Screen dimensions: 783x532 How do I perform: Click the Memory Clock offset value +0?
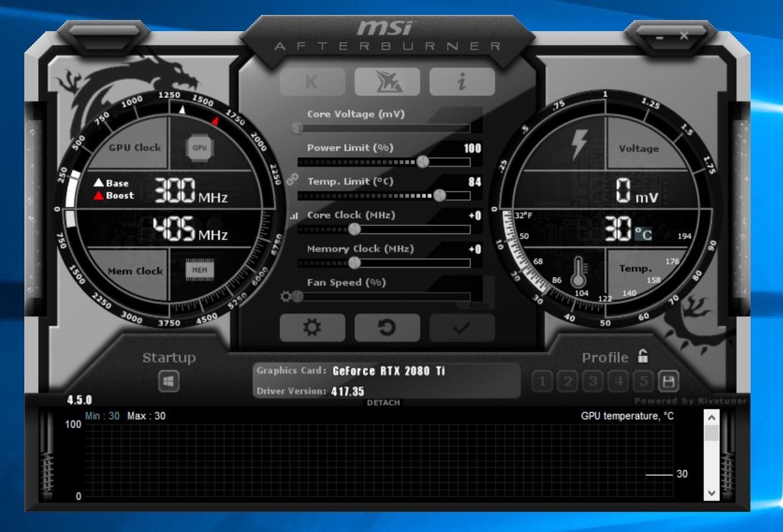click(475, 249)
